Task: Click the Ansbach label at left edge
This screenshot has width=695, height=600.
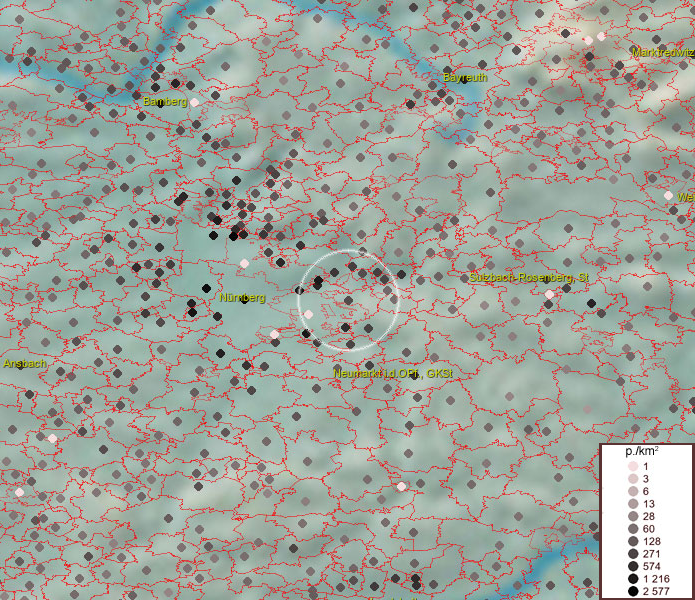Action: click(x=24, y=364)
